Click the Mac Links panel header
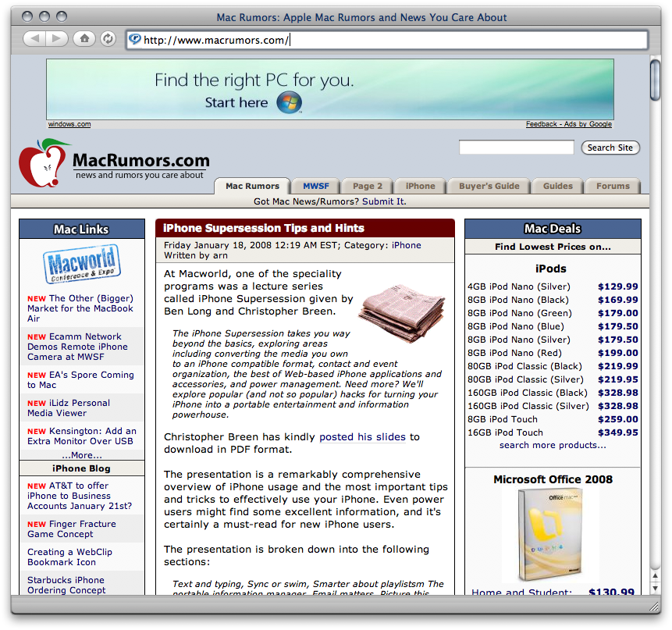 point(81,230)
